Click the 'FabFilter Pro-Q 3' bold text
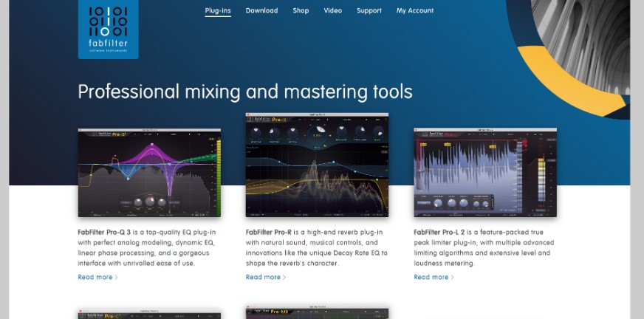Viewport: 644px width, 319px height. [104, 233]
